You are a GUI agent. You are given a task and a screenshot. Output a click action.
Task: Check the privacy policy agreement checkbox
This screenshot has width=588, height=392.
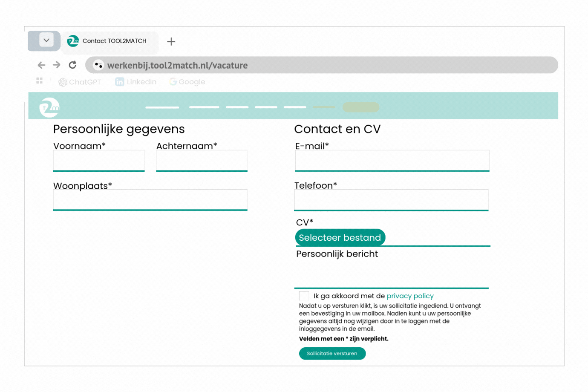click(x=304, y=296)
